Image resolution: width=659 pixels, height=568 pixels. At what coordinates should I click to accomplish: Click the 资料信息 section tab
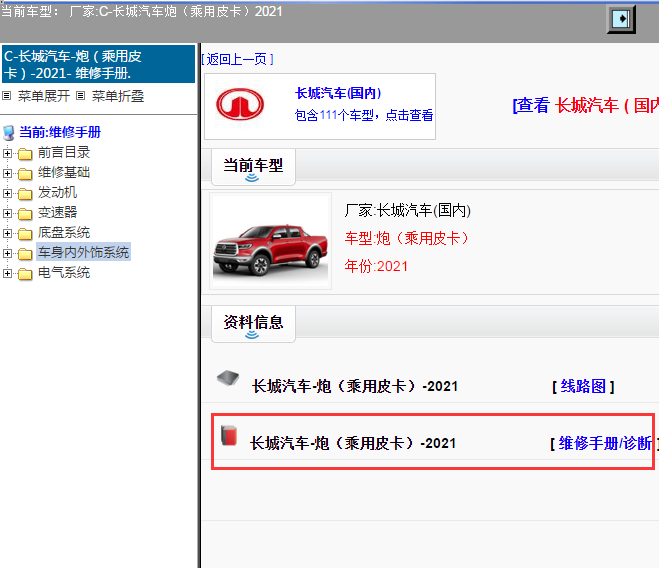pyautogui.click(x=253, y=324)
